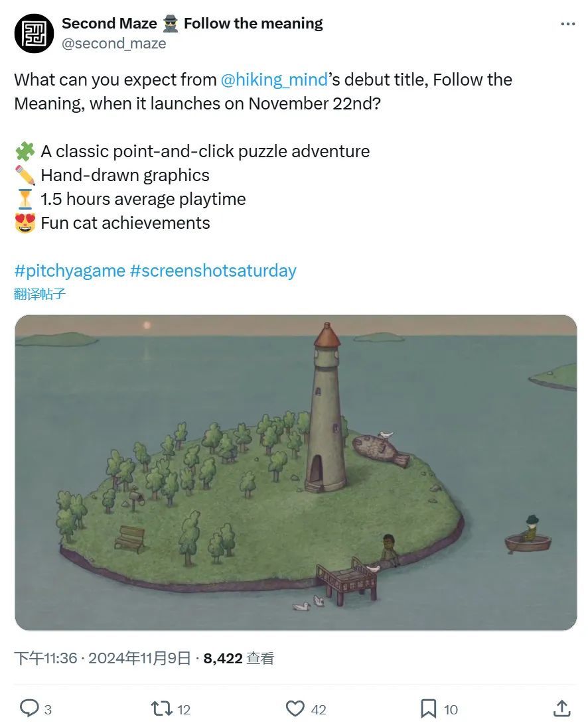Click the bookmark count number 10
The height and width of the screenshot is (727, 588).
451,710
